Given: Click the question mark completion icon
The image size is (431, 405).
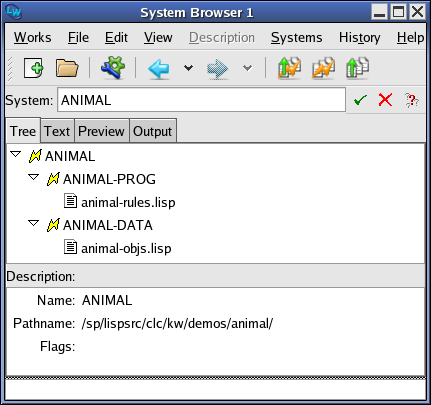Looking at the screenshot, I should click(x=412, y=100).
